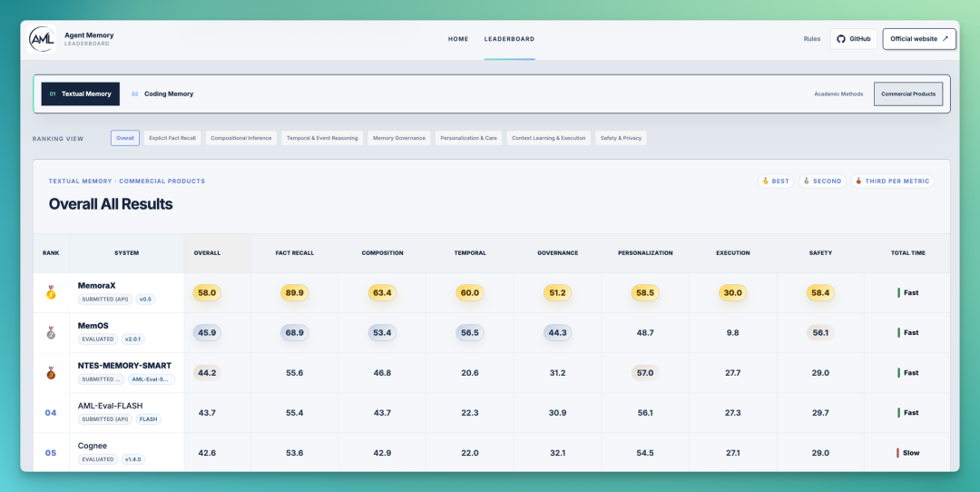980x492 pixels.
Task: Click the THIRD PER METRIC legend badge
Action: 892,182
